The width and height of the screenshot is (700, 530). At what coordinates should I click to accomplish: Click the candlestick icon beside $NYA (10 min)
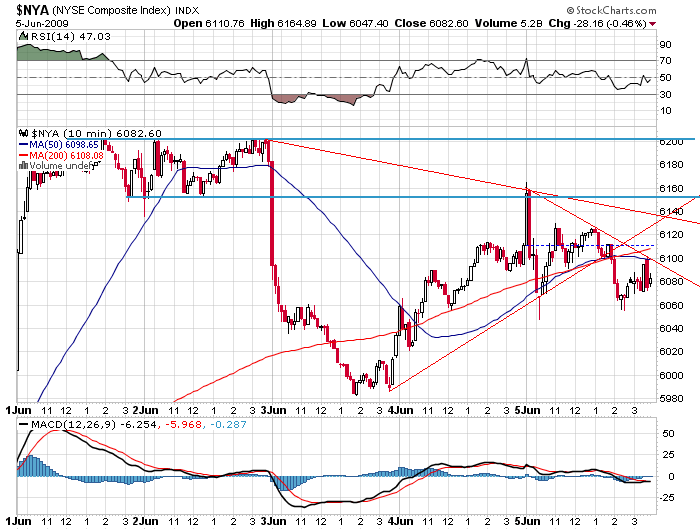pos(24,133)
